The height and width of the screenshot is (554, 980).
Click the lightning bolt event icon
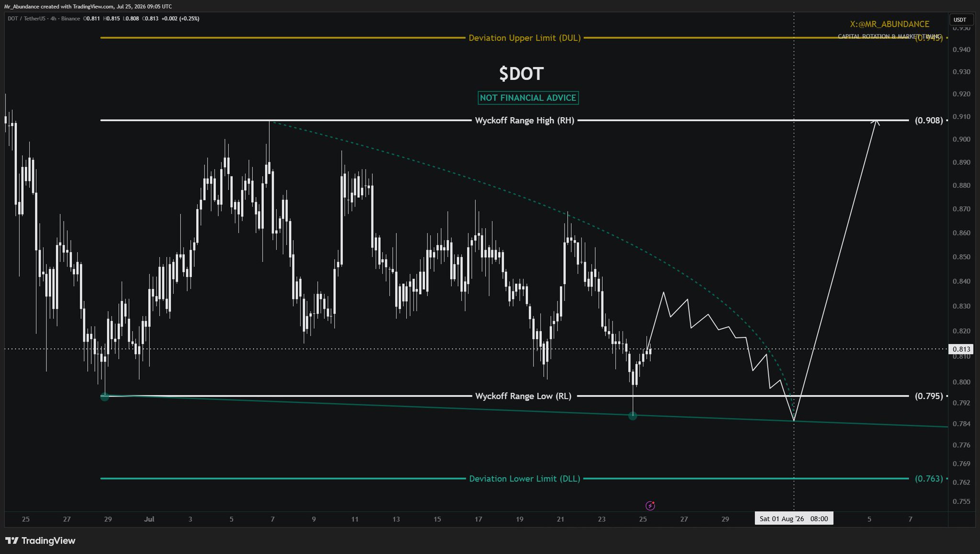[650, 505]
